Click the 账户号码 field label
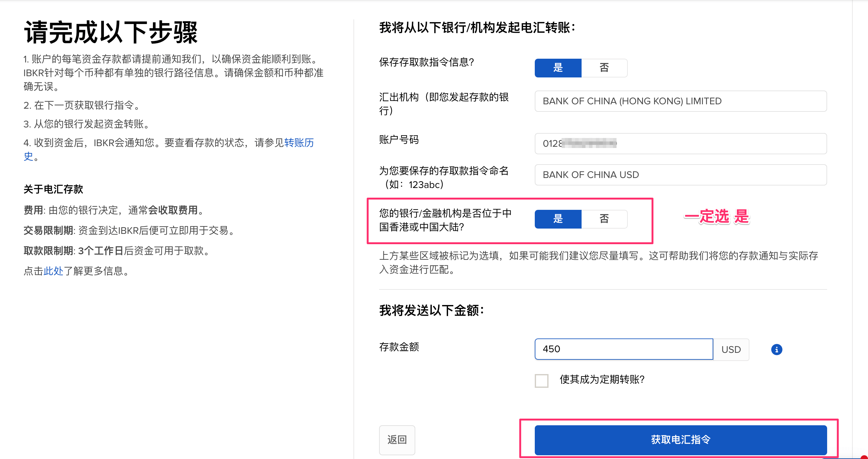Image resolution: width=868 pixels, height=459 pixels. point(399,140)
